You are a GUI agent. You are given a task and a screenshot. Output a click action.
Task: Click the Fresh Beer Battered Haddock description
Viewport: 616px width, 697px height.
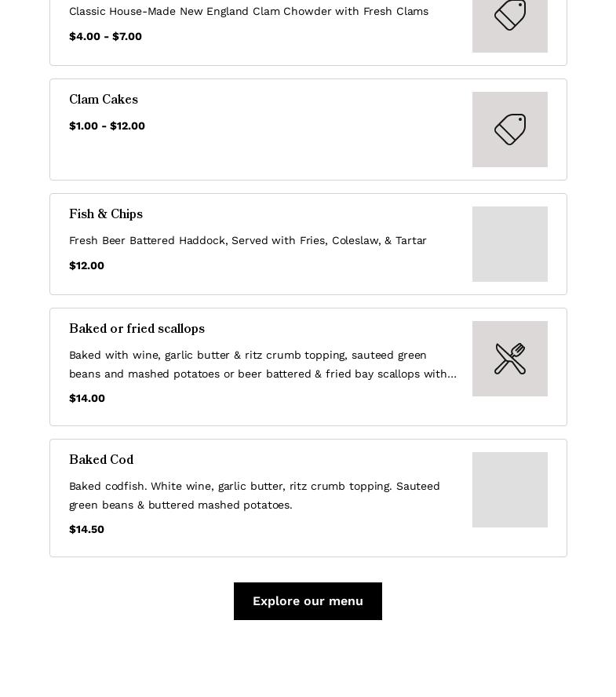click(248, 241)
